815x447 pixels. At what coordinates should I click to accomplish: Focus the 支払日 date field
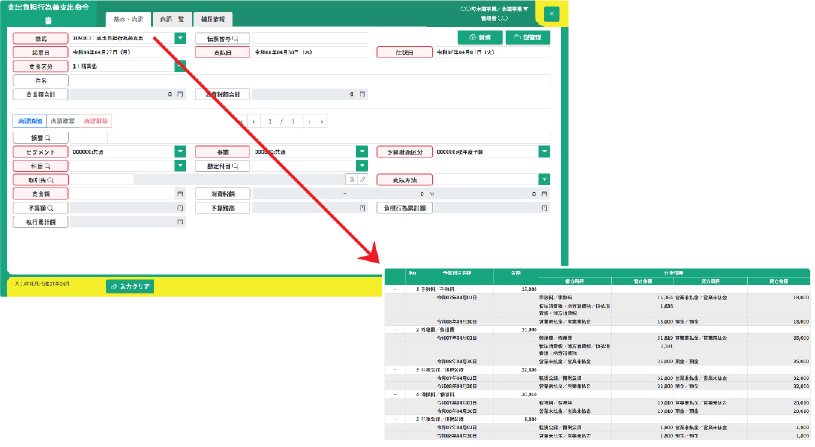310,52
